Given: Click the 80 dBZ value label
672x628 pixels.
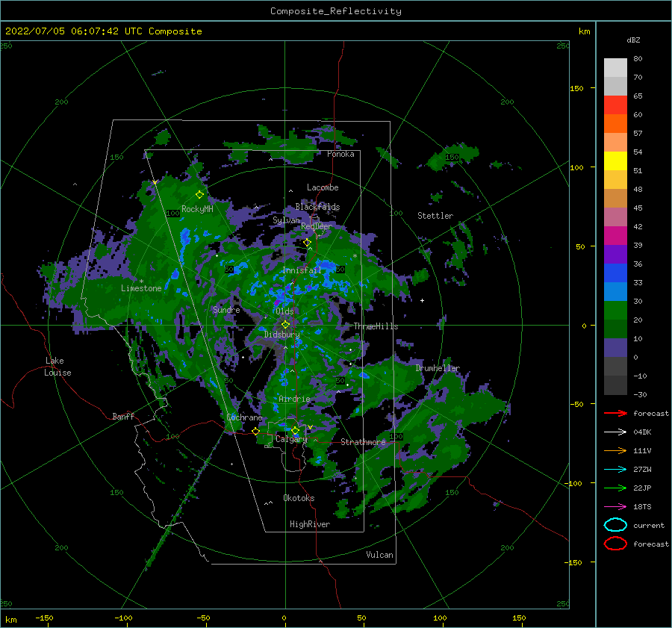Looking at the screenshot, I should [638, 59].
